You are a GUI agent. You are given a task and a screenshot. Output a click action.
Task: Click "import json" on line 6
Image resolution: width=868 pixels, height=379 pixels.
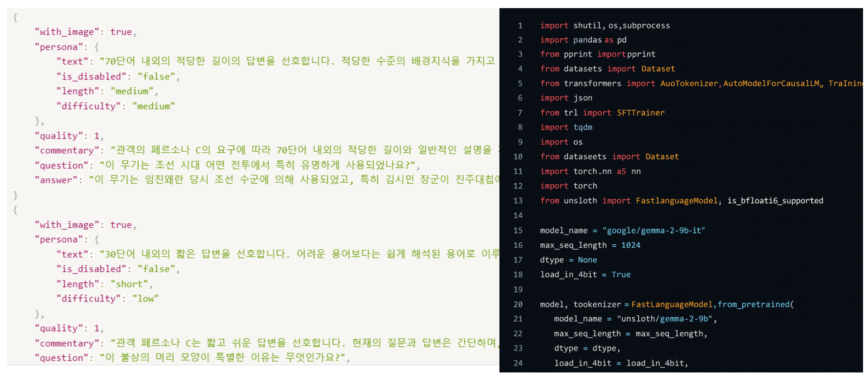tap(566, 98)
